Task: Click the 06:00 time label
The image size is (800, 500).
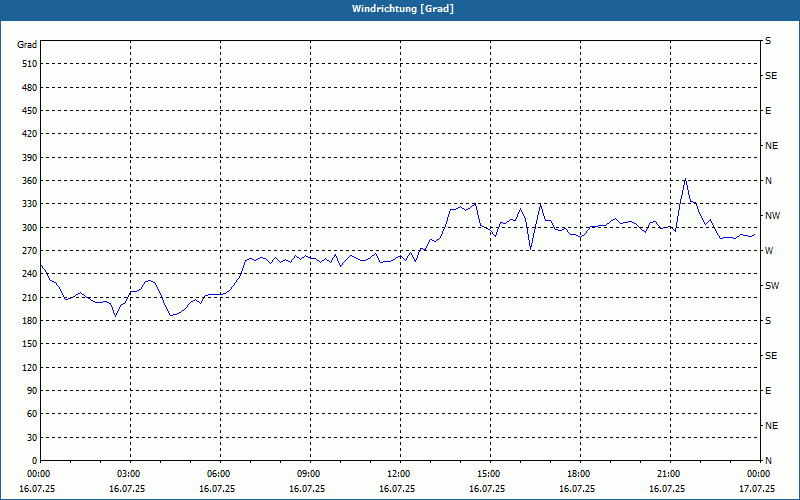Action: coord(220,474)
